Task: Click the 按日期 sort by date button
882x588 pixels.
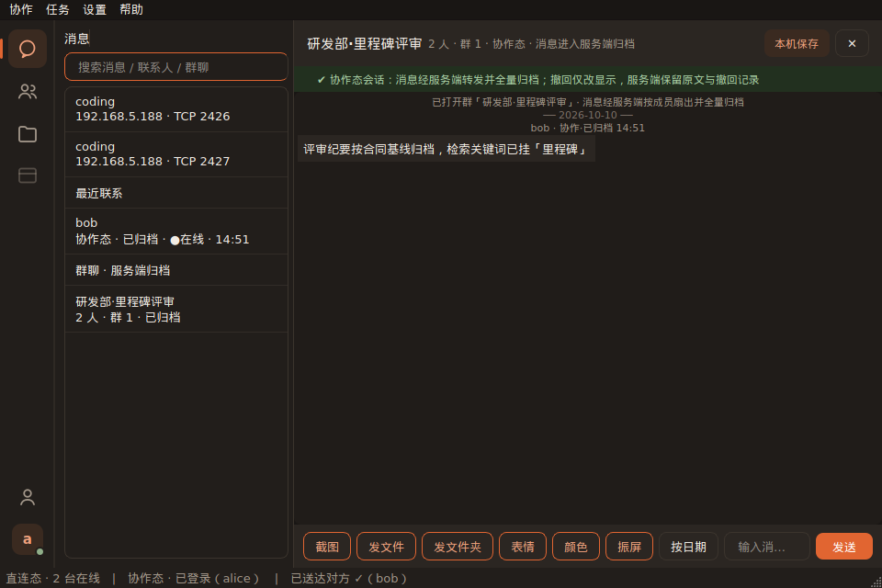Action: point(688,547)
